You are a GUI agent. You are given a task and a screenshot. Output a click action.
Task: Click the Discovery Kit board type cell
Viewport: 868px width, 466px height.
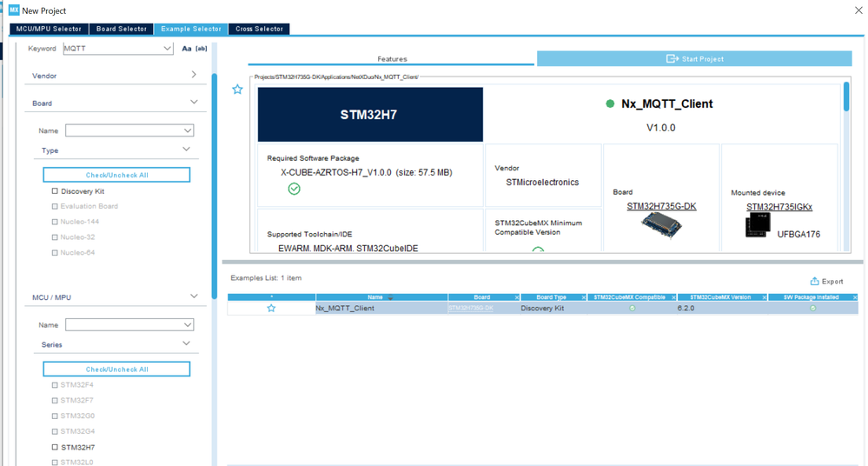[x=553, y=308]
